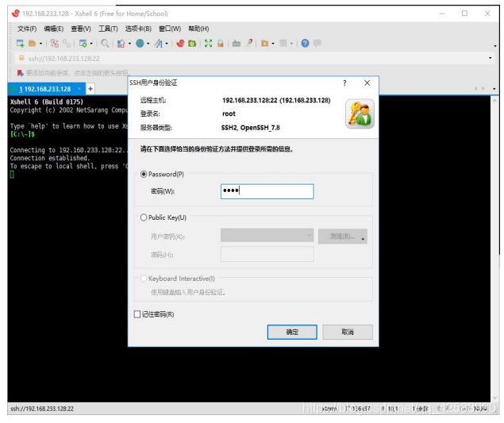This screenshot has height=423, width=504.
Task: Click the address bar padlock icon
Action: coord(21,58)
